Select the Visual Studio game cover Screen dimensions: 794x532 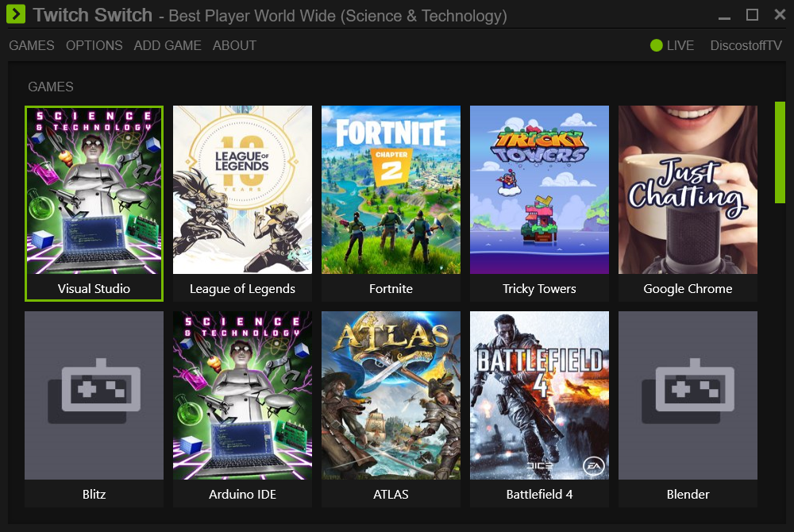pyautogui.click(x=94, y=191)
